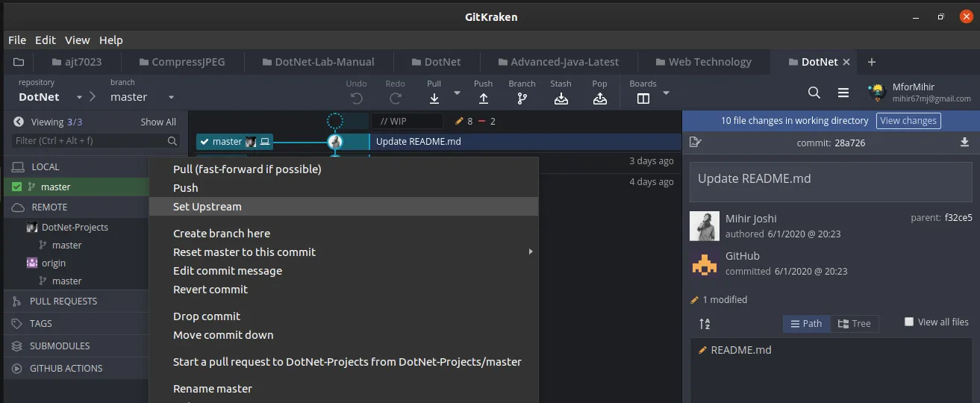
Task: Click the Pull toolbar icon
Action: click(x=434, y=98)
